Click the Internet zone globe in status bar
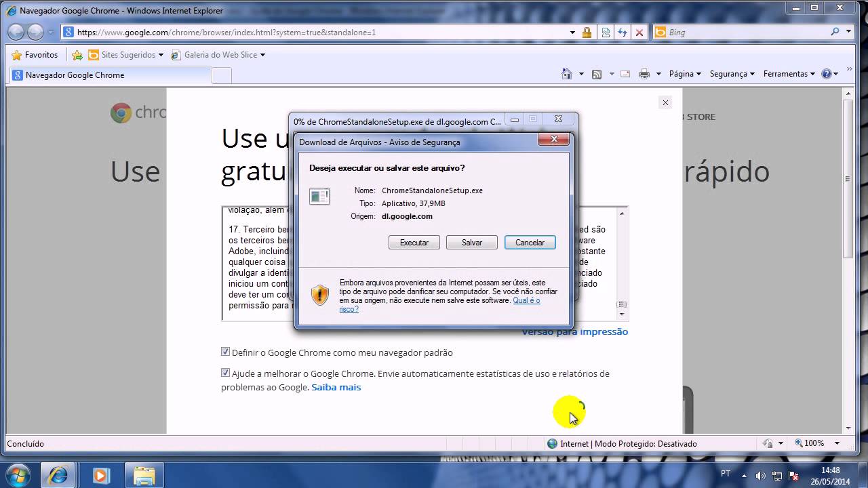Image resolution: width=868 pixels, height=488 pixels. 552,443
